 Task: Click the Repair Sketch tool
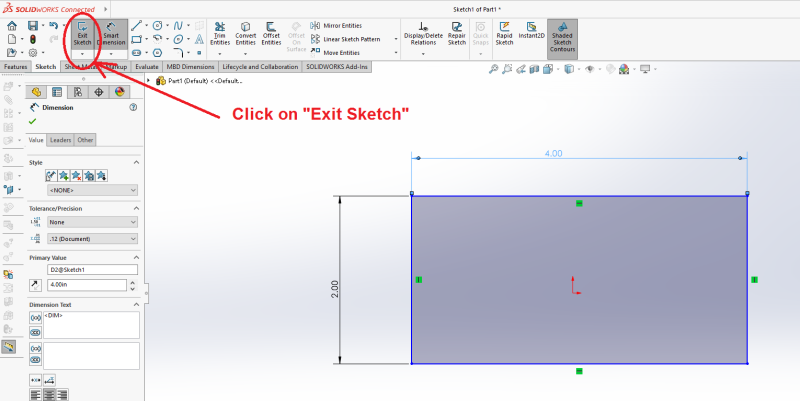point(457,34)
